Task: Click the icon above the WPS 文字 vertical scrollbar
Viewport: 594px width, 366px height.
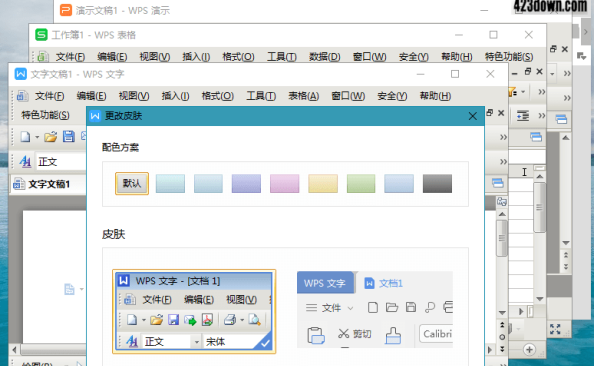Action: [502, 202]
